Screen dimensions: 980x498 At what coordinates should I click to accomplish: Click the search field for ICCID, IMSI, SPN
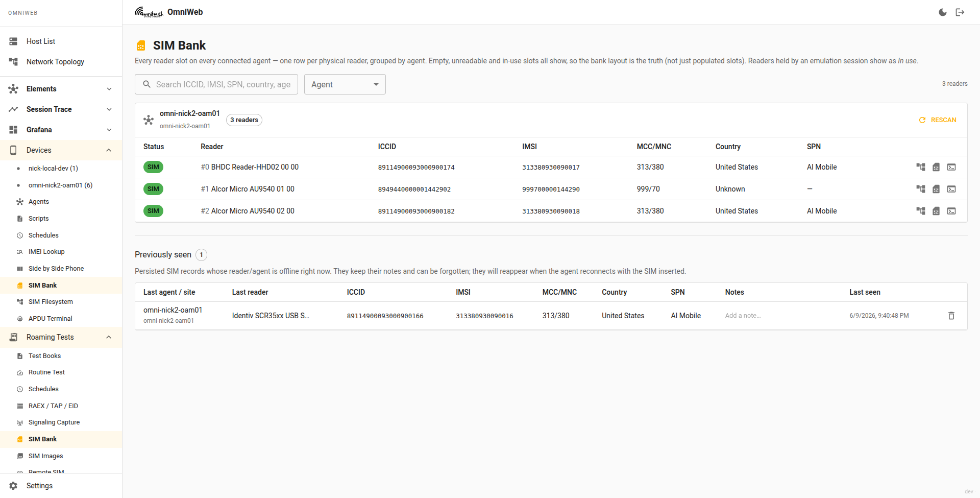click(216, 84)
